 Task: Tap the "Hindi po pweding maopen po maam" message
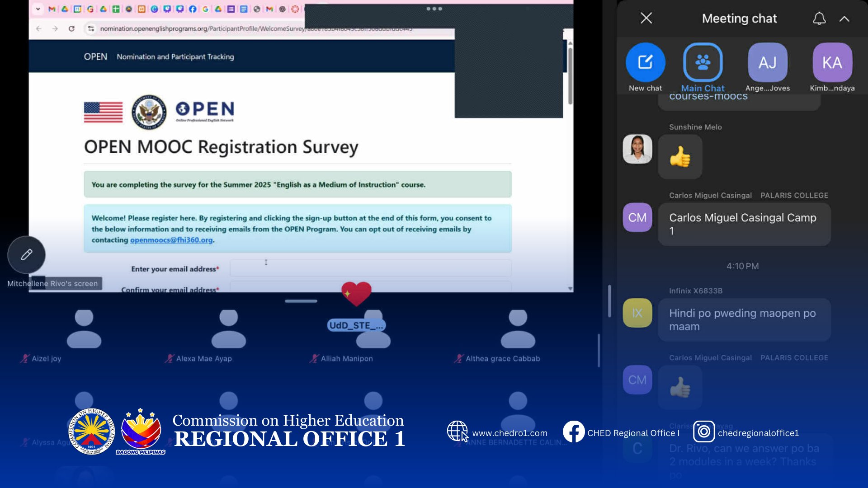point(744,319)
